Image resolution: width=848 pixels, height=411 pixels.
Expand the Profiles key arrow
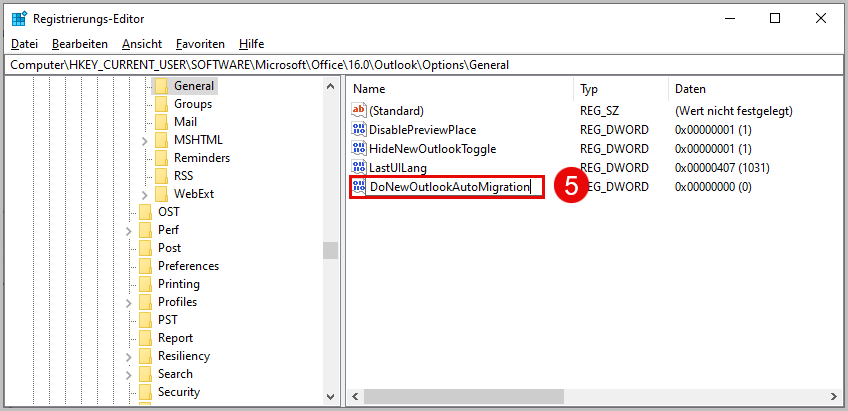coord(129,302)
